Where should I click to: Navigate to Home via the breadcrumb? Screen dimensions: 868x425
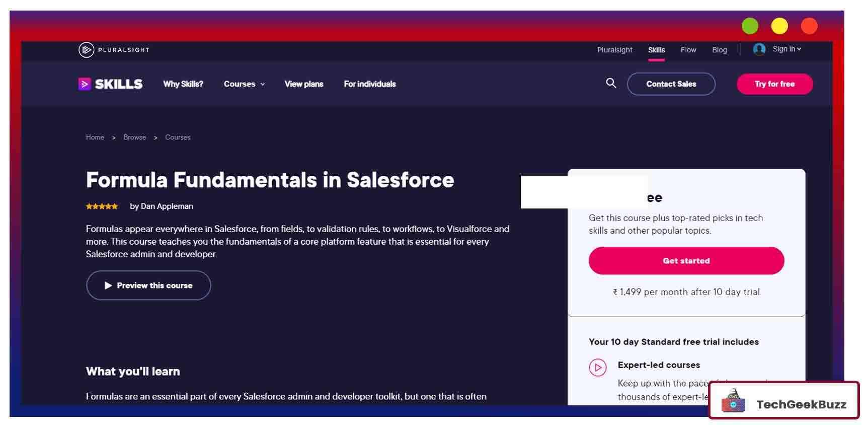click(x=95, y=137)
